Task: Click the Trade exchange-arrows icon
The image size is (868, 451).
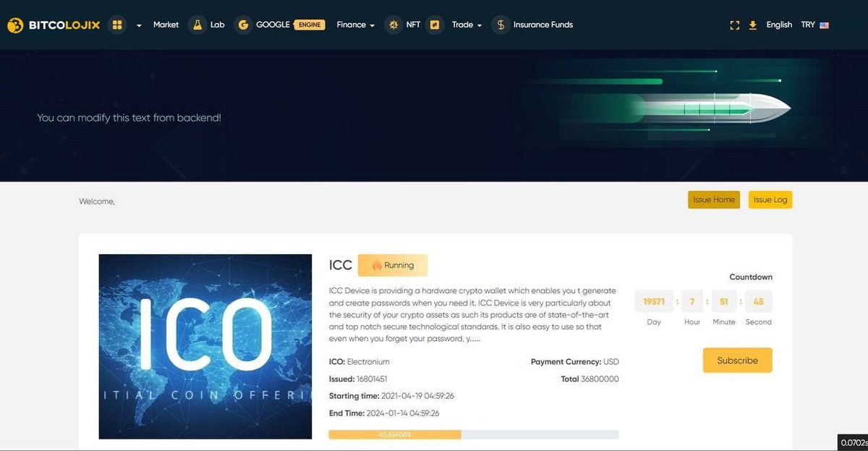Action: 435,24
